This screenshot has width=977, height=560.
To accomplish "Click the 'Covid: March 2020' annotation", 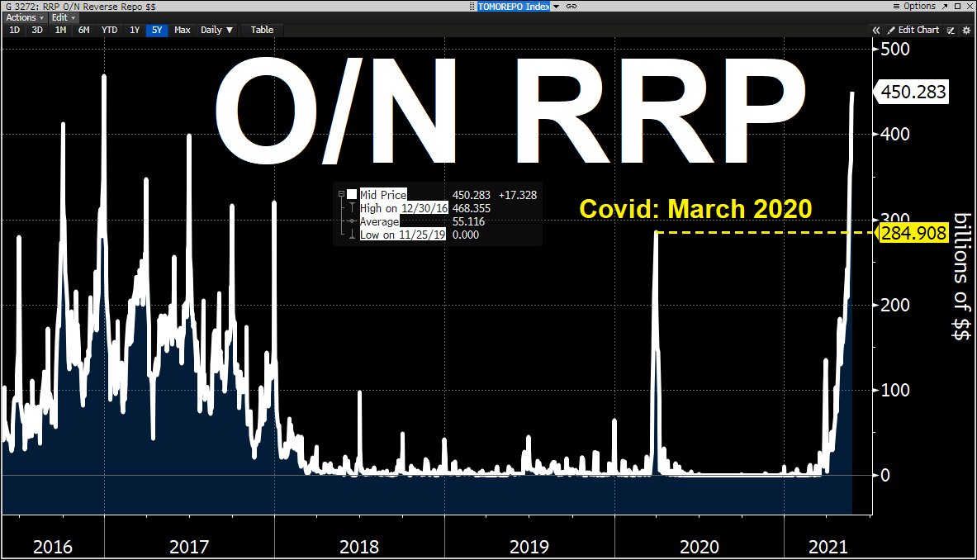I will pos(695,209).
